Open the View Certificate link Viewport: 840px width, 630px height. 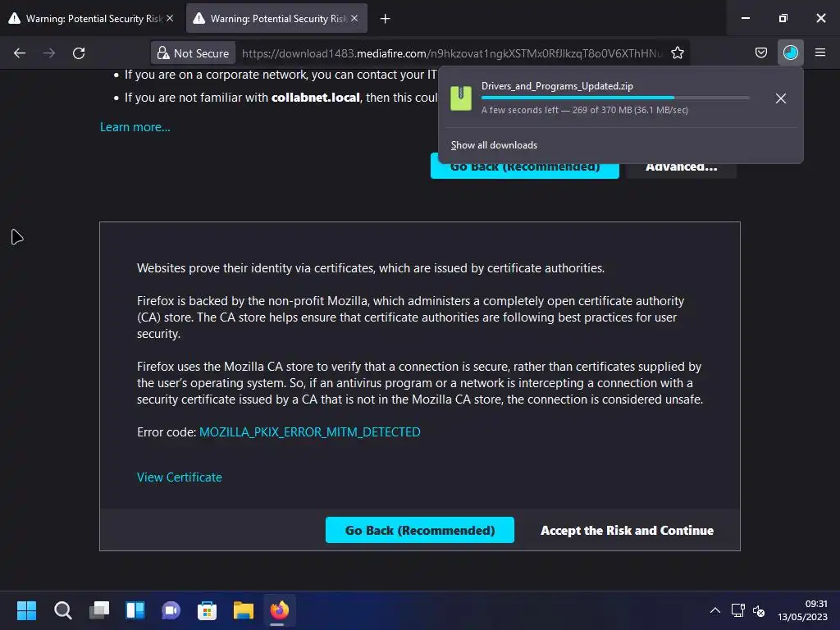pyautogui.click(x=179, y=477)
